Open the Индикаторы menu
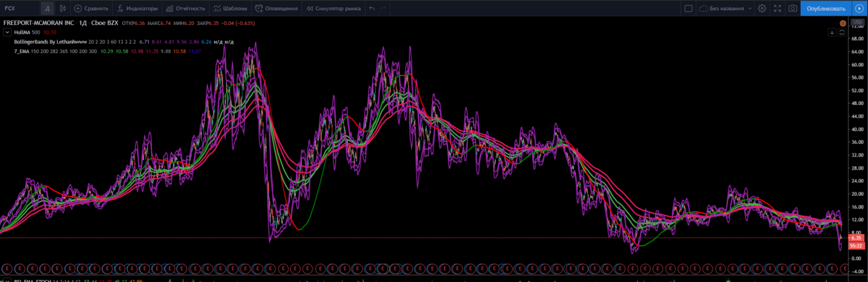The width and height of the screenshot is (868, 282). (137, 9)
